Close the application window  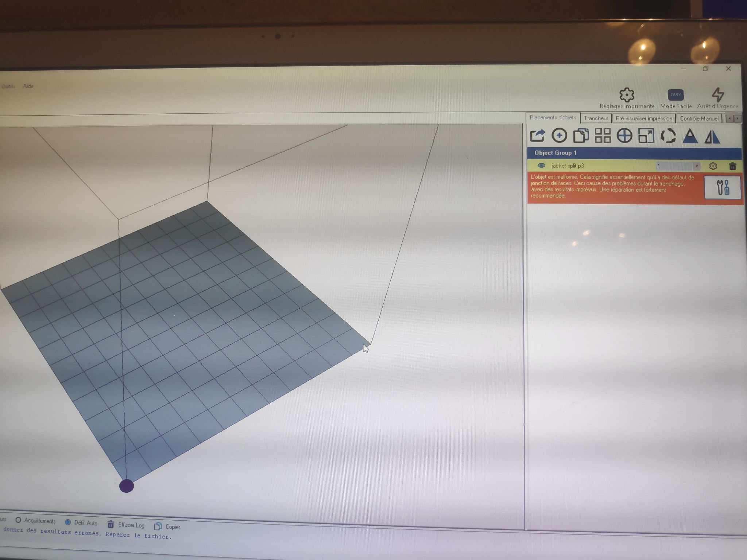pyautogui.click(x=728, y=69)
